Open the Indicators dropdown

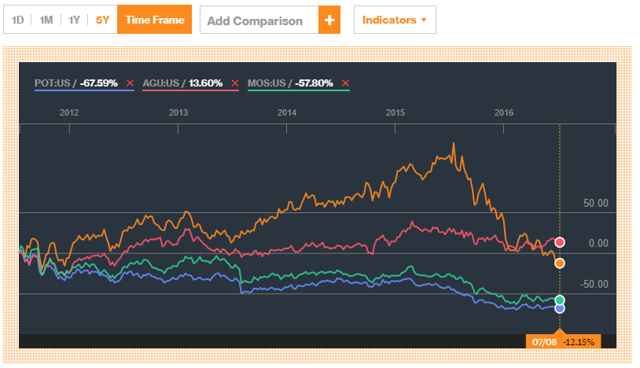395,20
